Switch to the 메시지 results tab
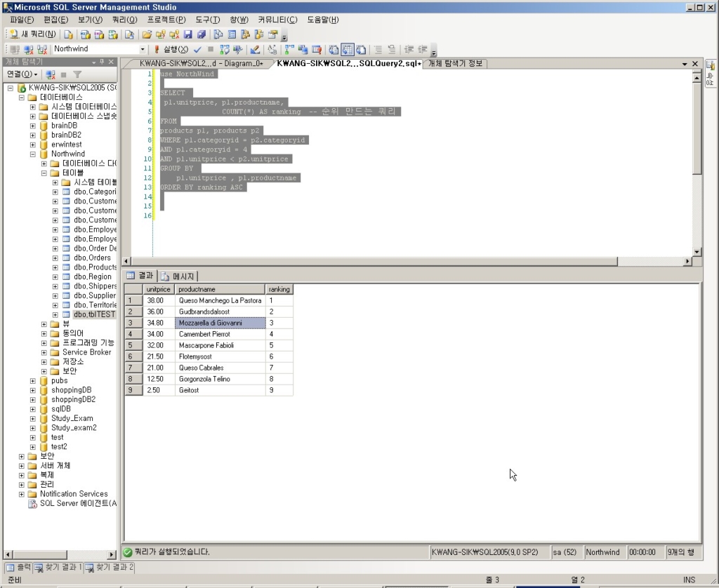Image resolution: width=719 pixels, height=588 pixels. [x=178, y=276]
